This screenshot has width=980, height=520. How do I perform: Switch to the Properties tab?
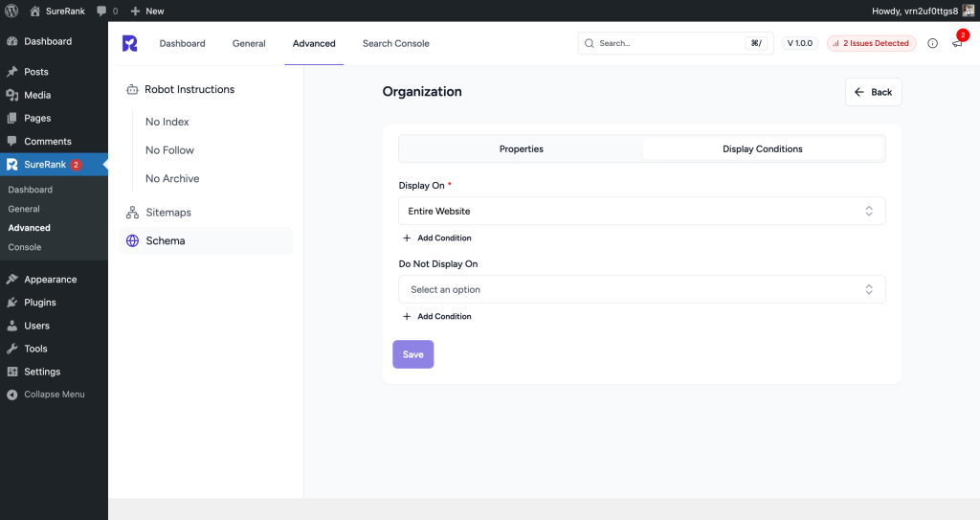(x=521, y=149)
